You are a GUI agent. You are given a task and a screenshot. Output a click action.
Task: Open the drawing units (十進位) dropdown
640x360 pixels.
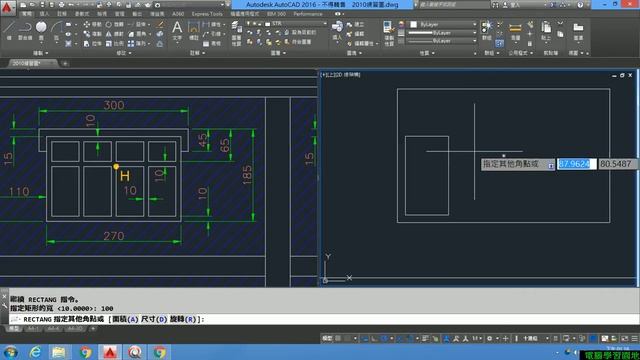point(536,338)
